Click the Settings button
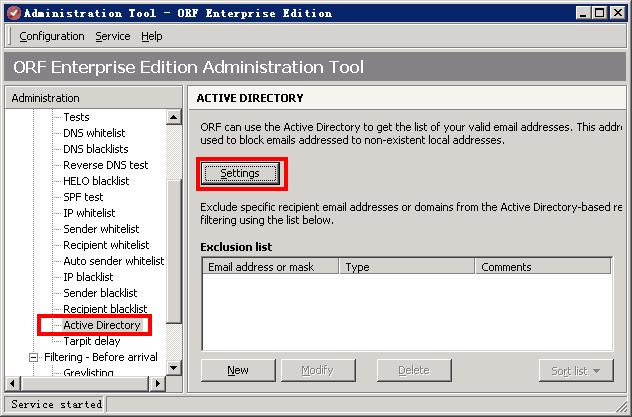Screen dimensions: 632x417 pos(240,173)
